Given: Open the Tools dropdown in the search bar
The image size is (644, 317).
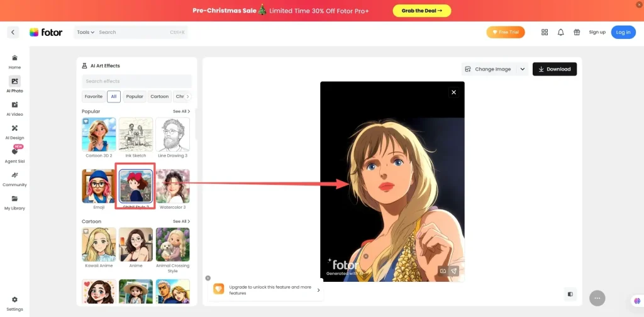Looking at the screenshot, I should pyautogui.click(x=86, y=32).
